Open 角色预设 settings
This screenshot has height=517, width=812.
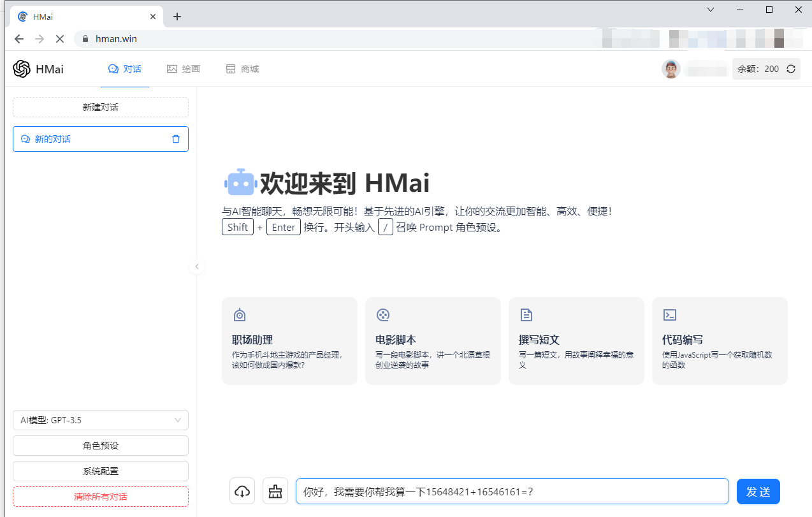pos(100,445)
